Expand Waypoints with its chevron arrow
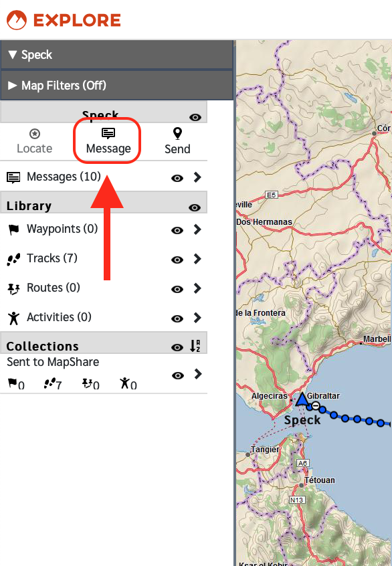 click(x=197, y=229)
